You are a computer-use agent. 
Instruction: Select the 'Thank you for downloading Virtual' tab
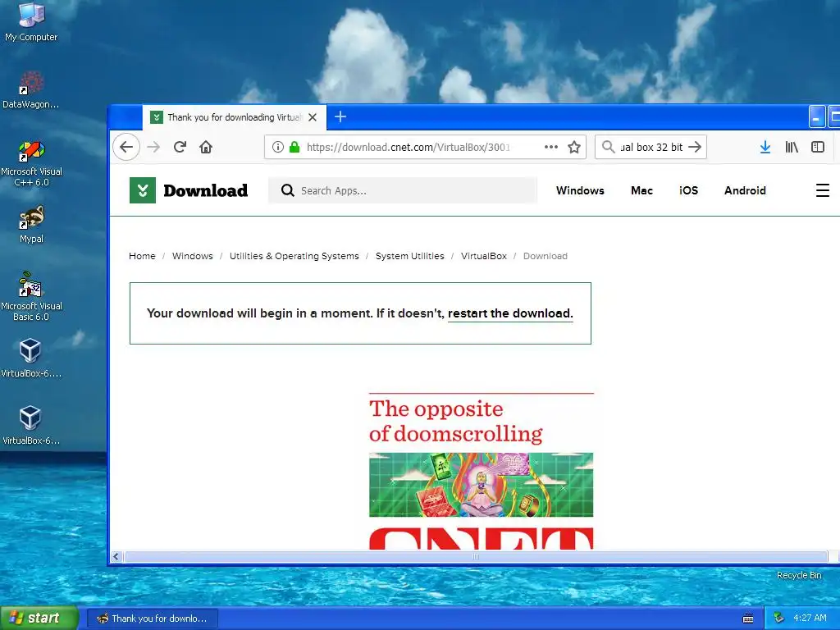[235, 117]
